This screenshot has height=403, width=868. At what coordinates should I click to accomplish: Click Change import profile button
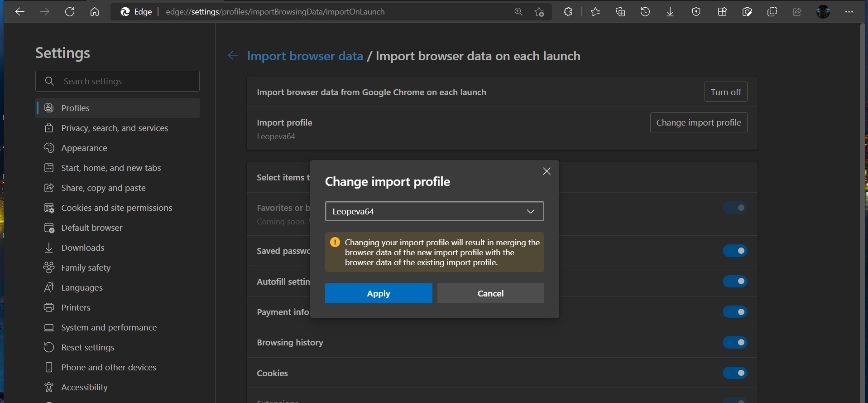coord(699,122)
